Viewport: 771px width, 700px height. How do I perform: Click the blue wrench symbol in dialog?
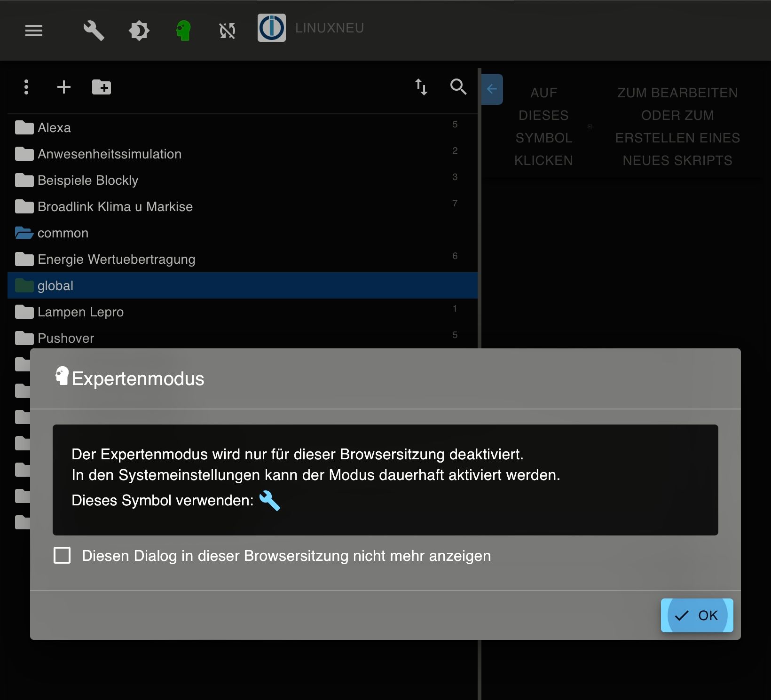coord(270,500)
